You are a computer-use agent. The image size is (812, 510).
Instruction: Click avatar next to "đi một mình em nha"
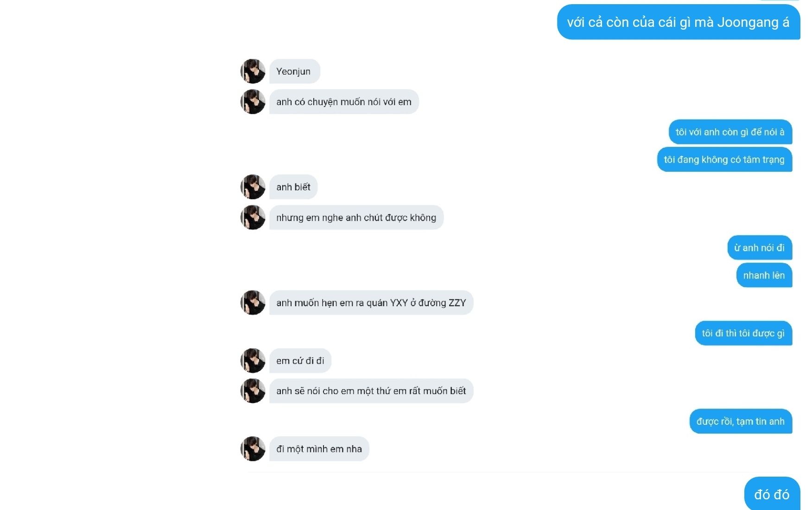[x=253, y=449]
